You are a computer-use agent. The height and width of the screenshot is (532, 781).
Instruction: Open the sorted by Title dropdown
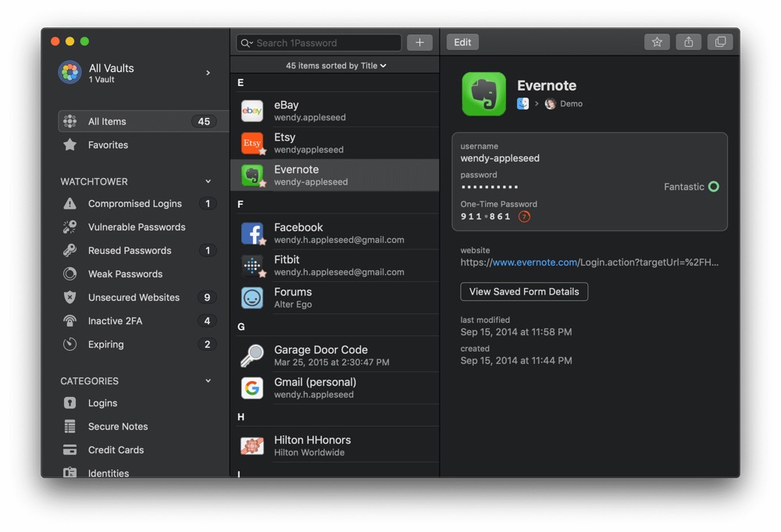tap(336, 66)
